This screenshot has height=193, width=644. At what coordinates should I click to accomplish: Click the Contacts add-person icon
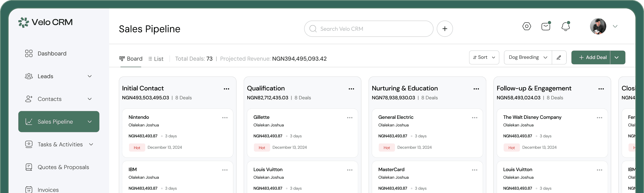click(29, 99)
